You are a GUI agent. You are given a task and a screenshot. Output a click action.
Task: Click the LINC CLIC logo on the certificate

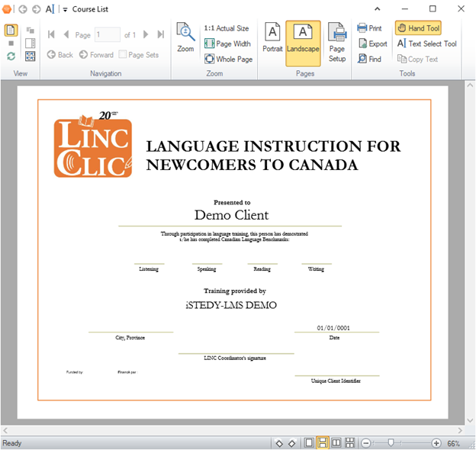tap(93, 145)
